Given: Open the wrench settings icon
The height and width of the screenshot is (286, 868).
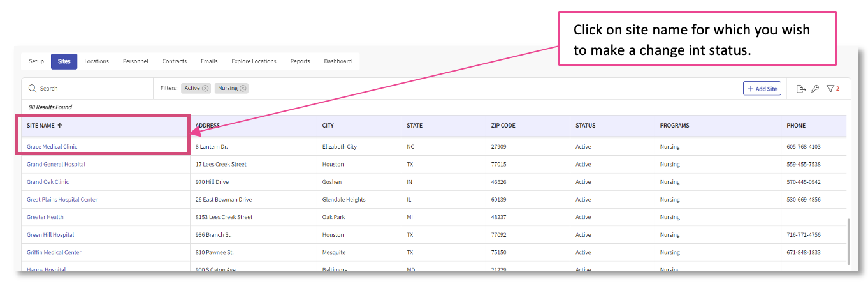Looking at the screenshot, I should pyautogui.click(x=815, y=89).
